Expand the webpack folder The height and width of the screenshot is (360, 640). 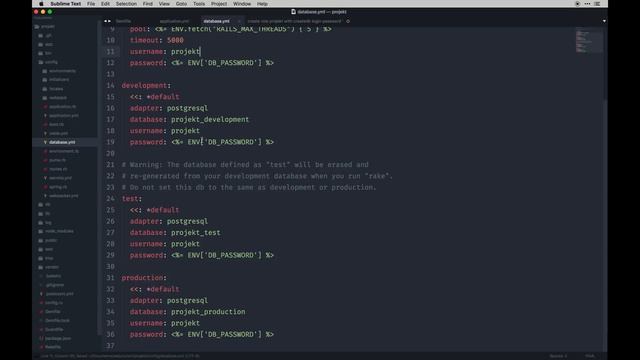tap(55, 98)
